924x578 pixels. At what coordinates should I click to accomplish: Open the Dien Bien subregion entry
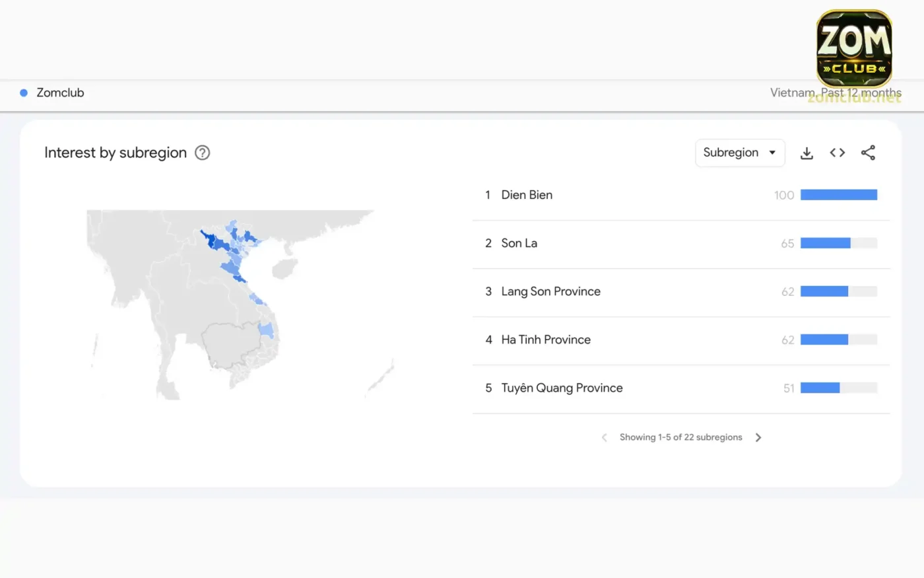(527, 195)
